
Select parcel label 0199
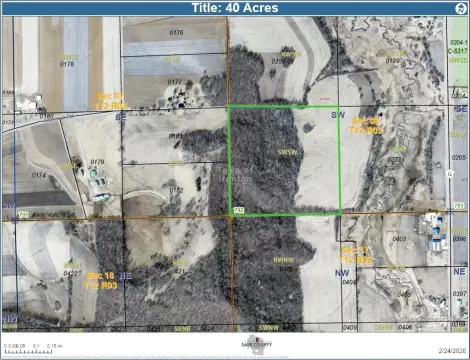[393, 61]
